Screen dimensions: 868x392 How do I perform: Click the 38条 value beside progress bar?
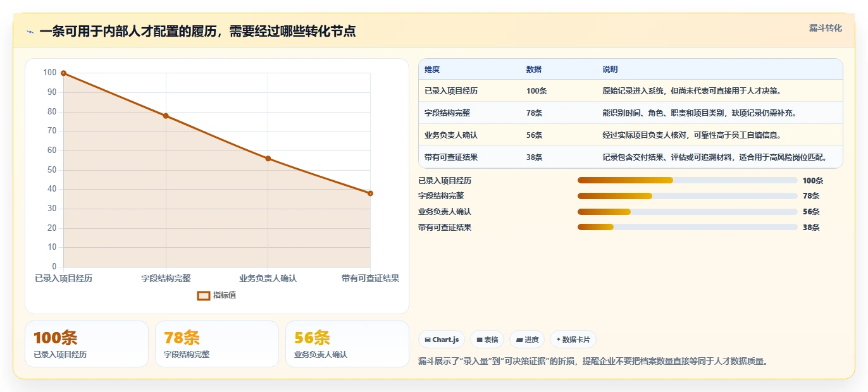[811, 228]
